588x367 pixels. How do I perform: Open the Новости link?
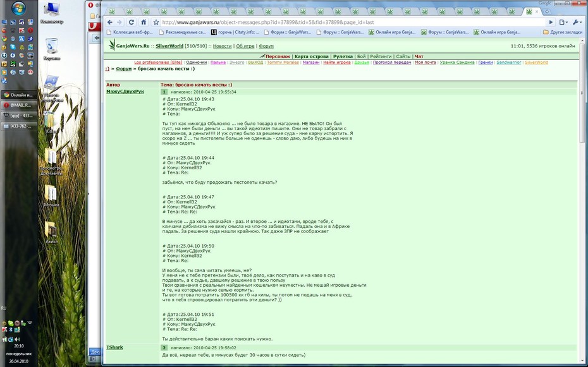pyautogui.click(x=222, y=46)
